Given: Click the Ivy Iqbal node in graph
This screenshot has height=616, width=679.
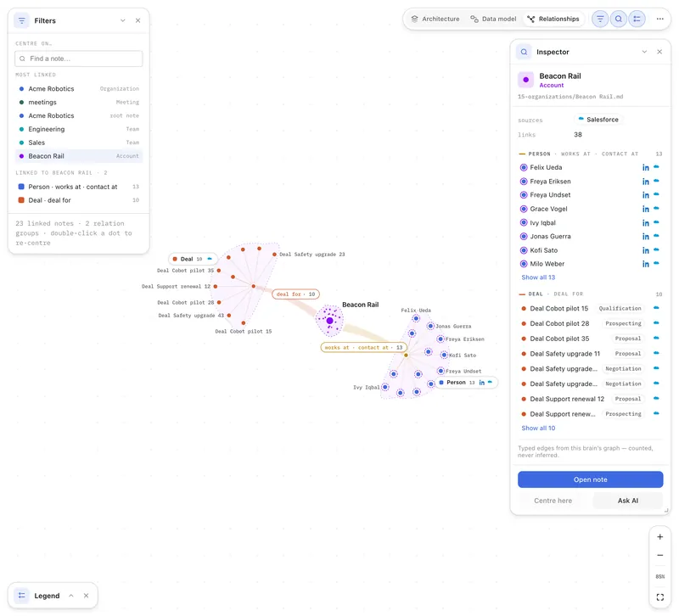Looking at the screenshot, I should coord(385,387).
